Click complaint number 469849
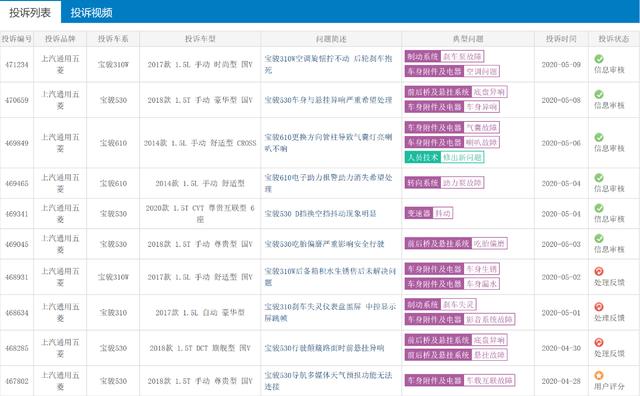The image size is (640, 396). coord(17,143)
